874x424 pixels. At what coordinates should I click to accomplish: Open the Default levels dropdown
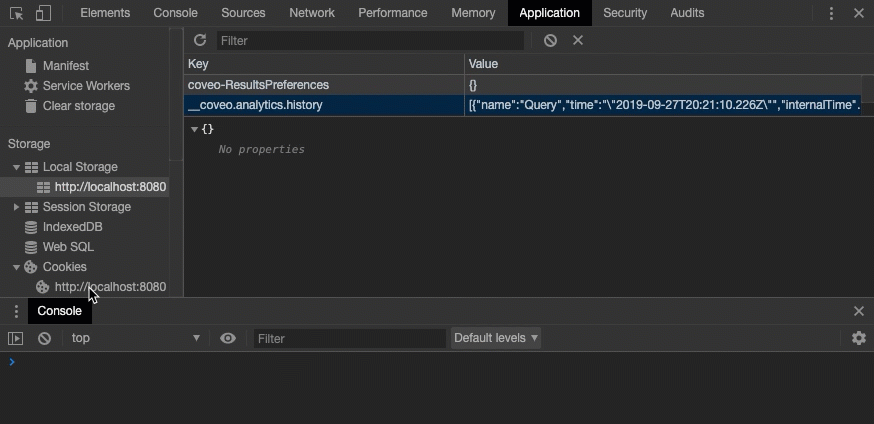coord(496,338)
